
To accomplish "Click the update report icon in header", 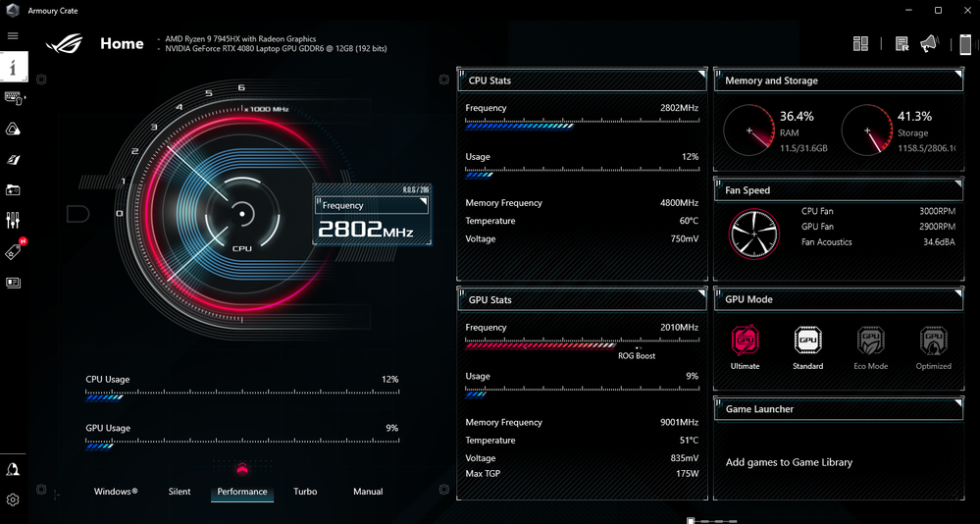I will pos(902,44).
